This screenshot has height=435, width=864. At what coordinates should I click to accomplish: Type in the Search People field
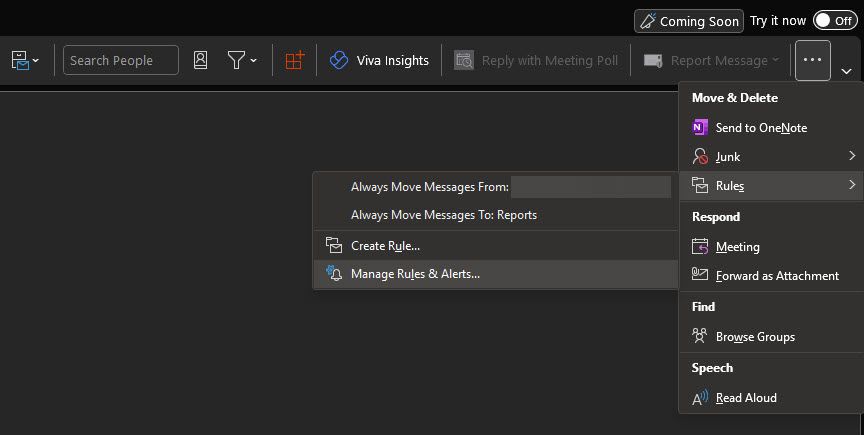tap(121, 61)
